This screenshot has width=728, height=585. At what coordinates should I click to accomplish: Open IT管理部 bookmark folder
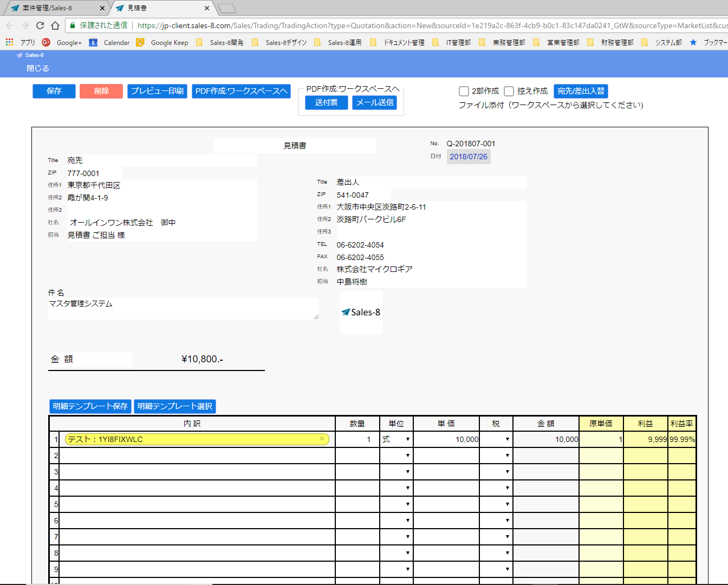tap(452, 42)
